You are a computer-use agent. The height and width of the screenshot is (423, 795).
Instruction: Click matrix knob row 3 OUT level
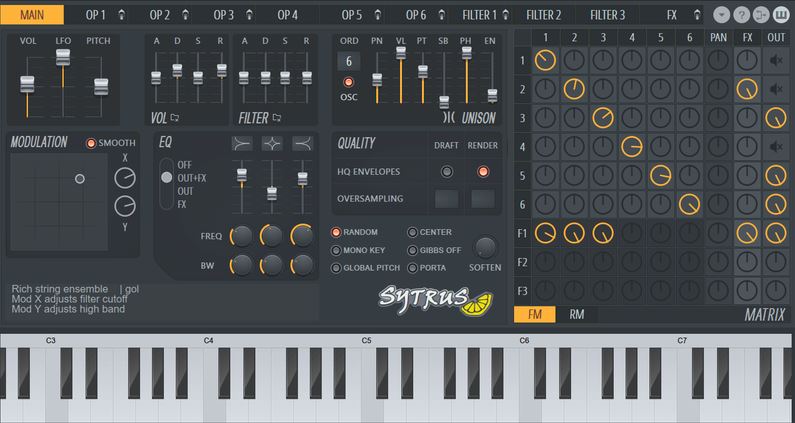[776, 118]
